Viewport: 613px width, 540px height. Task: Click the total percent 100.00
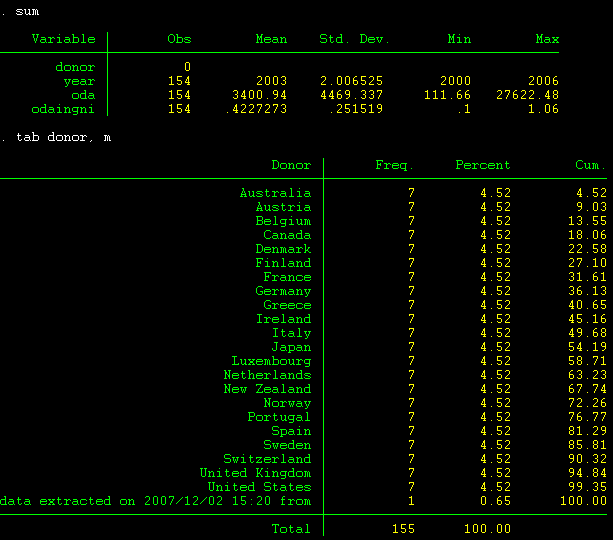(x=488, y=529)
